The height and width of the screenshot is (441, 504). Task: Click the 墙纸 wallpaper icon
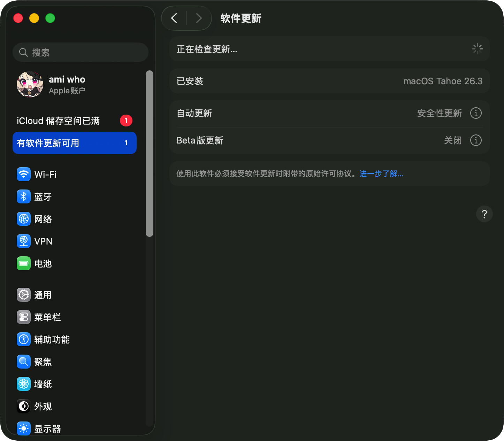[x=24, y=384]
